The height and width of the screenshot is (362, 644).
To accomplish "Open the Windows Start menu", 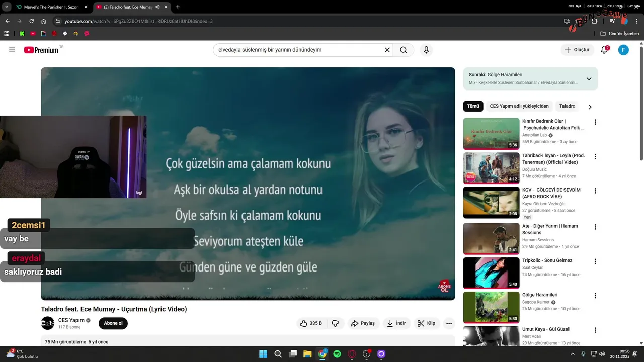I will (x=263, y=354).
